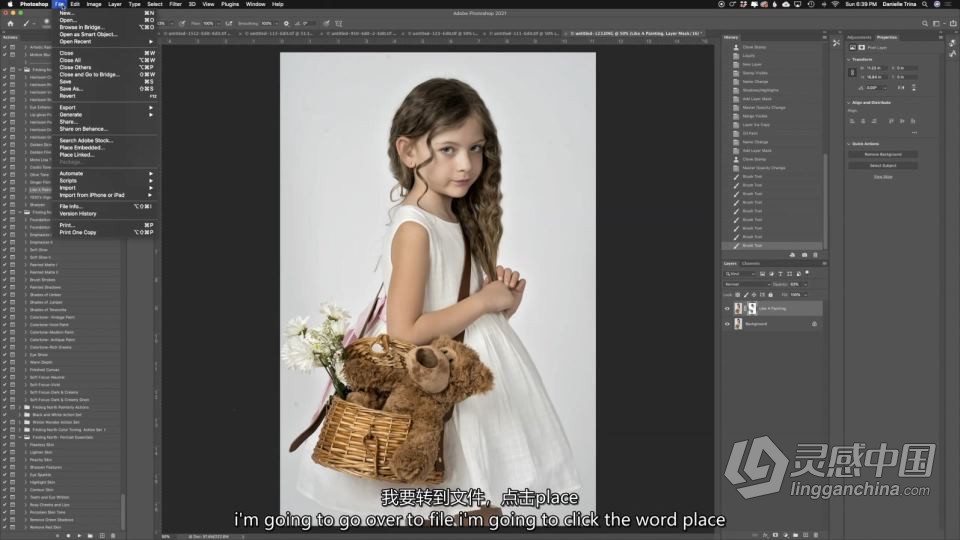The image size is (960, 540).
Task: Expand the Black and White Action Set
Action: (x=20, y=414)
